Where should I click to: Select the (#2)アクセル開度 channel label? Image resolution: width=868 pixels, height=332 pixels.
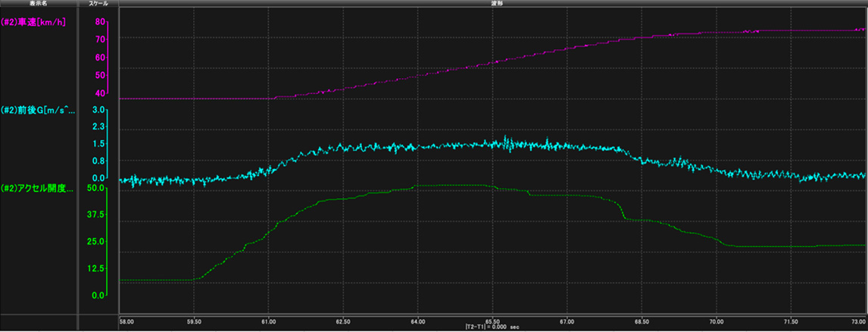point(38,189)
